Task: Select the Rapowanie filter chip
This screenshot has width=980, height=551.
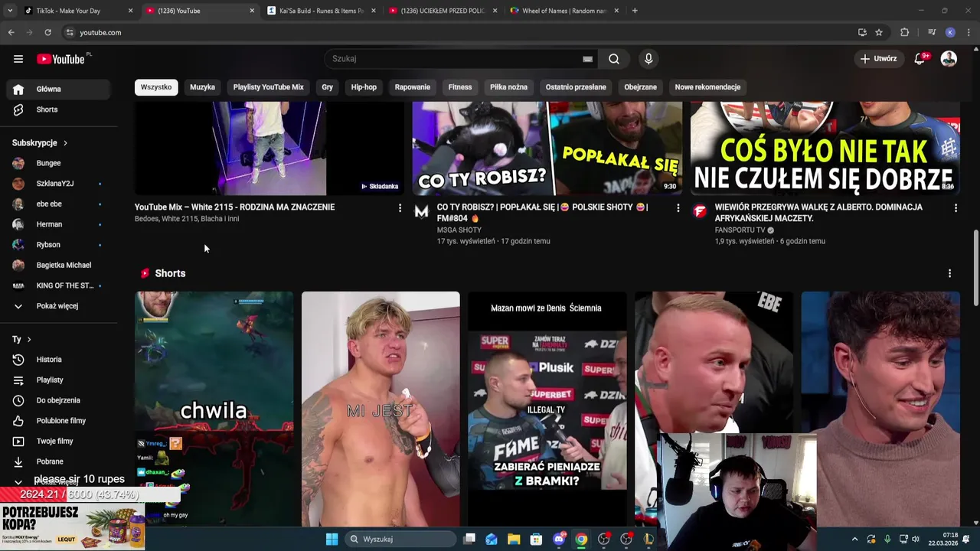Action: click(x=412, y=87)
